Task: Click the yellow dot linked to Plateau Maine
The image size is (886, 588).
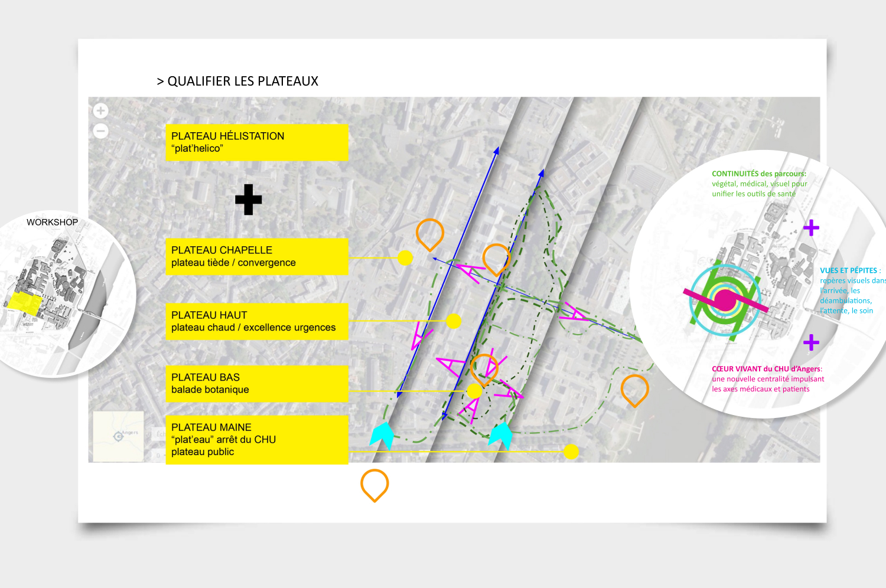Action: click(x=571, y=452)
